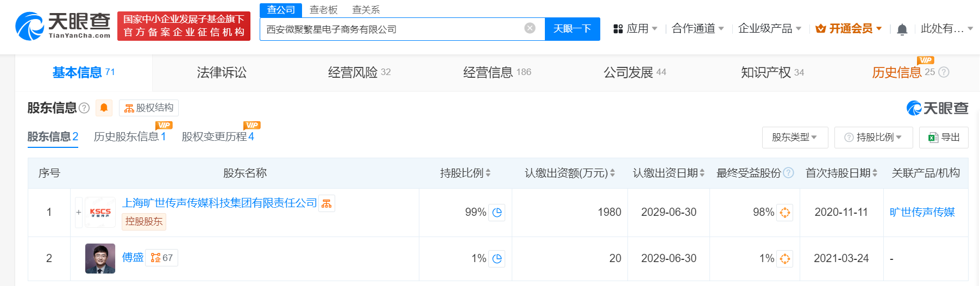Click the 2029-06-30 date in 上海旷世传声 row

click(669, 212)
